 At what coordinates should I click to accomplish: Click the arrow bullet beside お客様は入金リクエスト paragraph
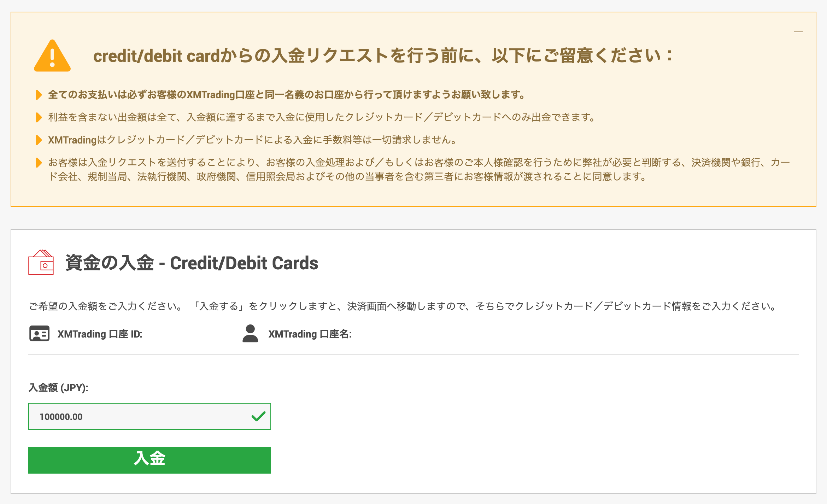click(x=39, y=163)
